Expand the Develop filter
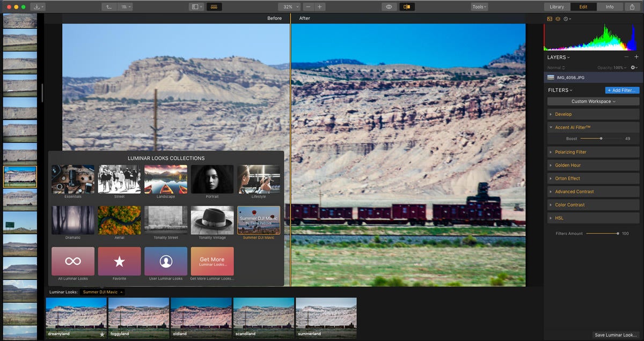Image resolution: width=644 pixels, height=341 pixels. coord(593,114)
